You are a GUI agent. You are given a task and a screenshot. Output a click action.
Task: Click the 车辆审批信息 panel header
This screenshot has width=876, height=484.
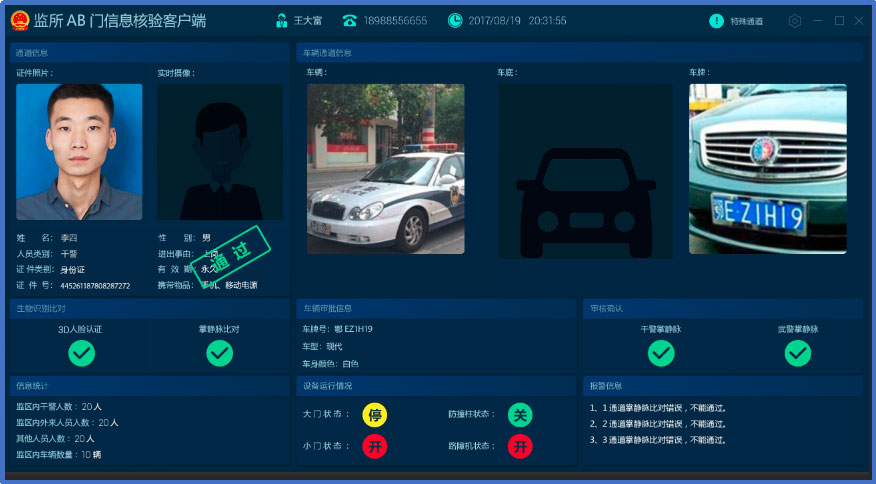(x=436, y=308)
